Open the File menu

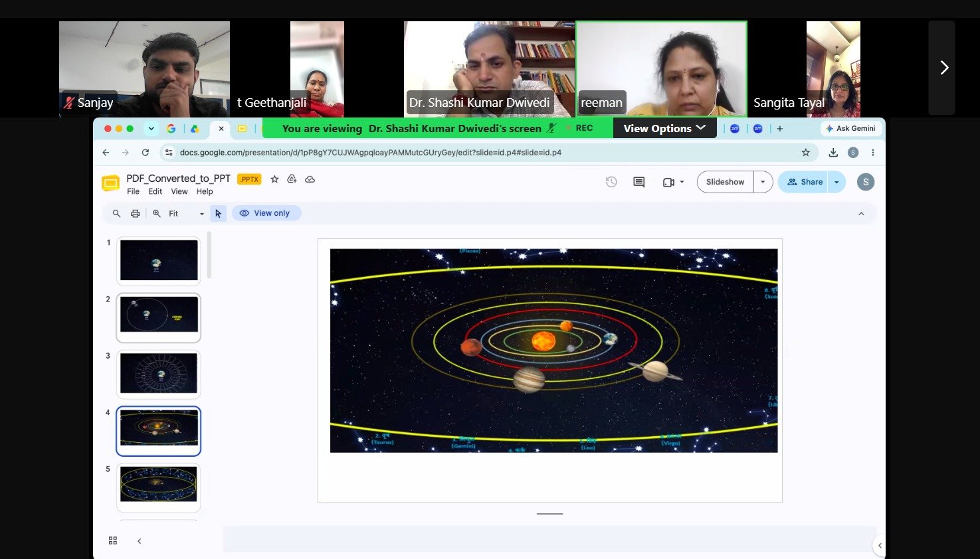pos(134,192)
